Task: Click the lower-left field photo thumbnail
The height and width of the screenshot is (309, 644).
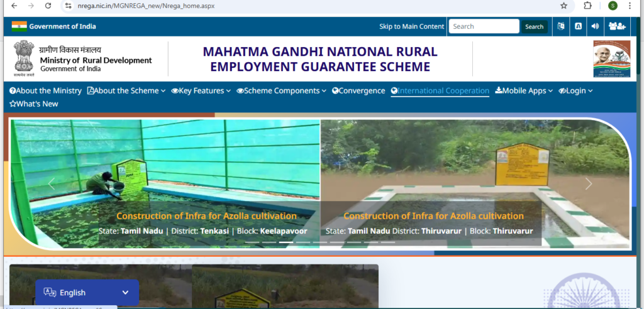Action: pyautogui.click(x=101, y=286)
